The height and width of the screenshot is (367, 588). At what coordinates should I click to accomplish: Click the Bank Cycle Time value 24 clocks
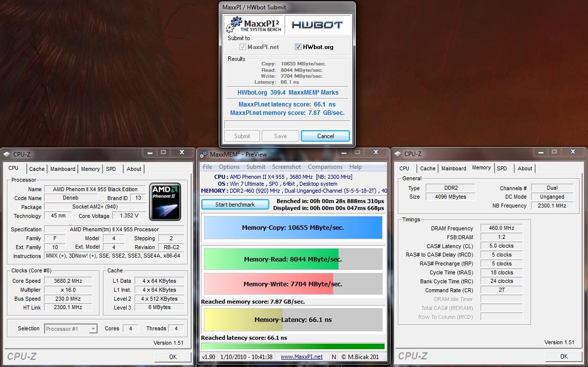501,281
